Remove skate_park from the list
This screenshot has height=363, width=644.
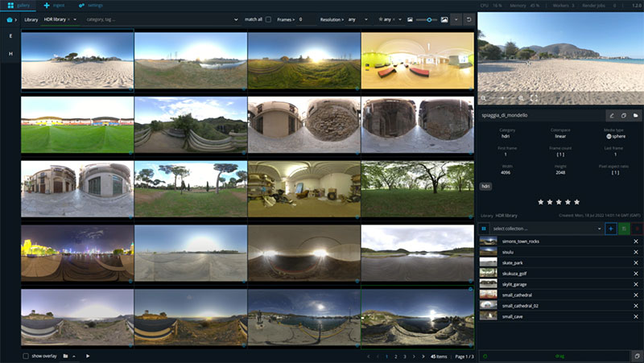click(636, 263)
